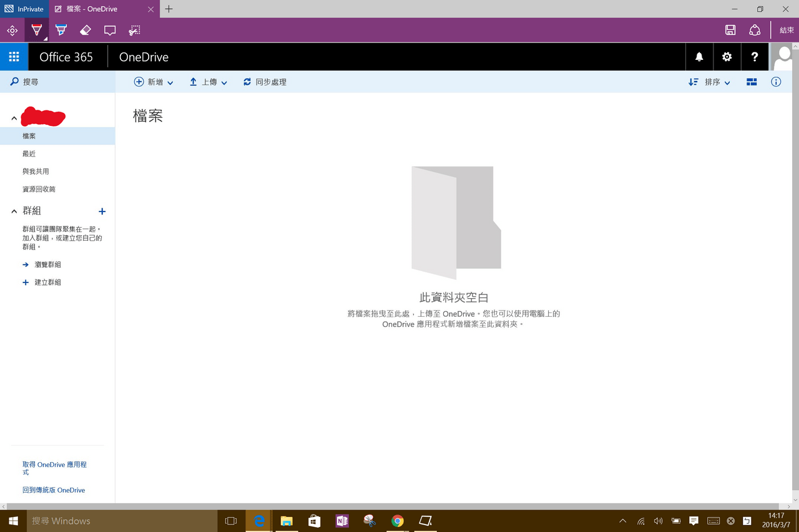Open the 排序 sort dropdown

coord(709,82)
